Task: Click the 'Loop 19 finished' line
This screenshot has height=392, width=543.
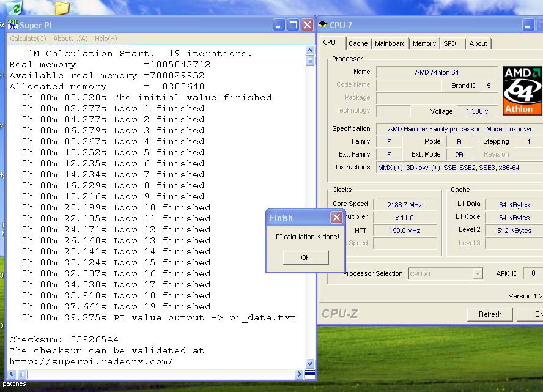Action: (116, 306)
